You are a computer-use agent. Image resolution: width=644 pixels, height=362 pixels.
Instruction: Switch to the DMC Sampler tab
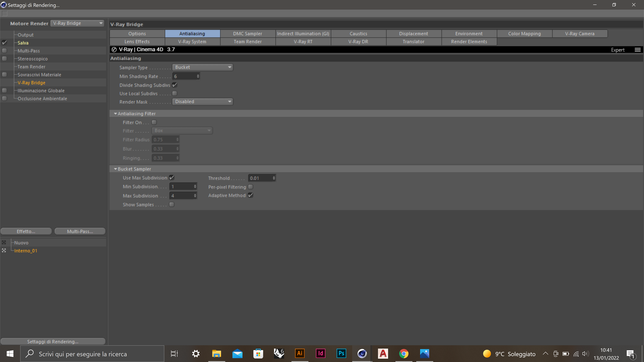(x=248, y=34)
